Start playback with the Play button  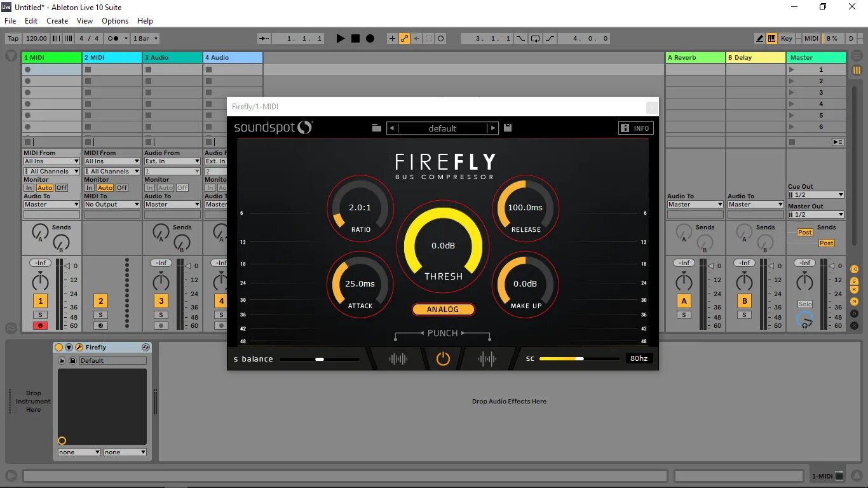[x=340, y=39]
